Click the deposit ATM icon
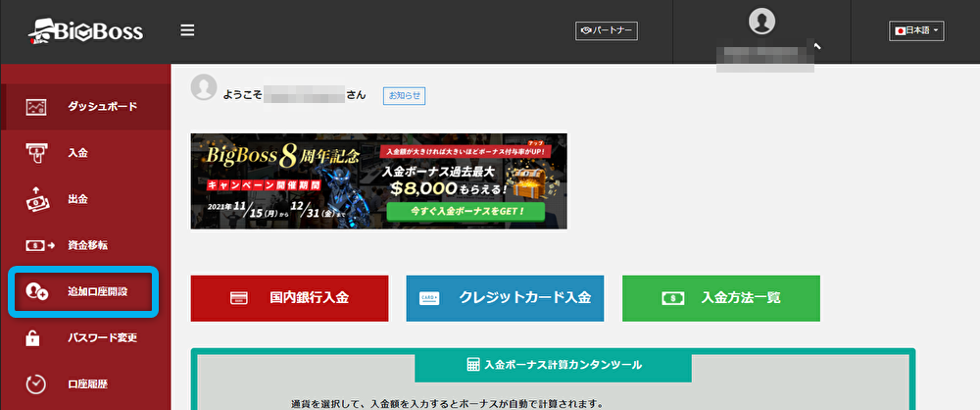 pyautogui.click(x=35, y=153)
